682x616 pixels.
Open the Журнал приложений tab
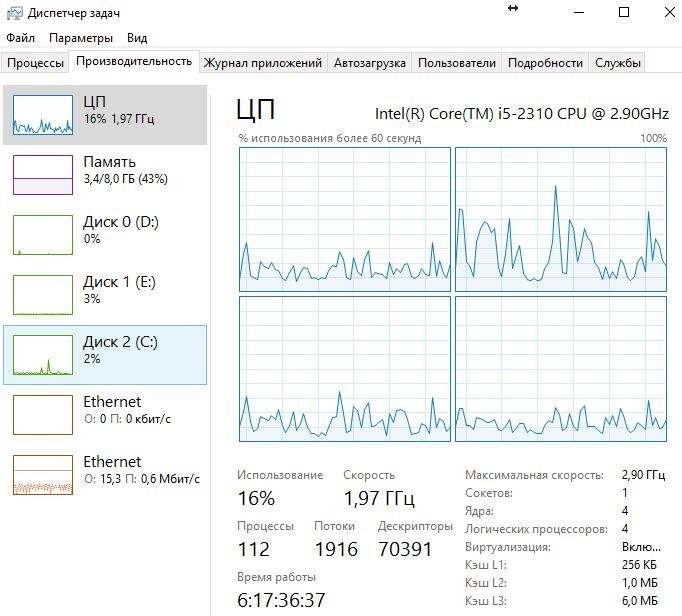coord(263,63)
